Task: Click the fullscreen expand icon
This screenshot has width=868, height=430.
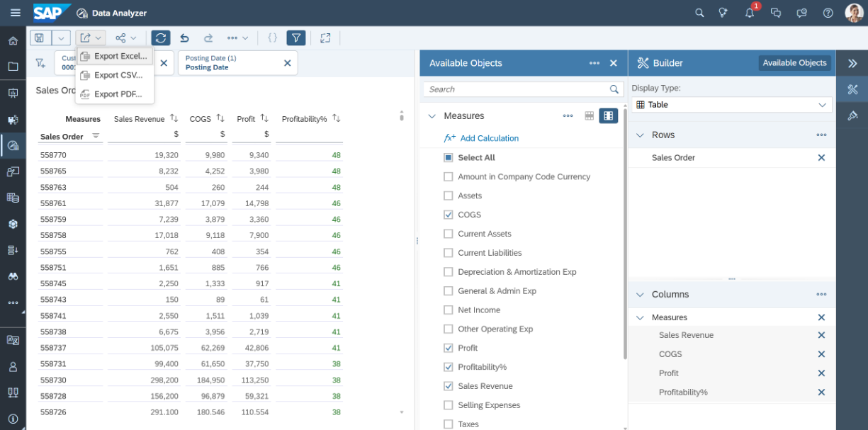Action: tap(325, 38)
